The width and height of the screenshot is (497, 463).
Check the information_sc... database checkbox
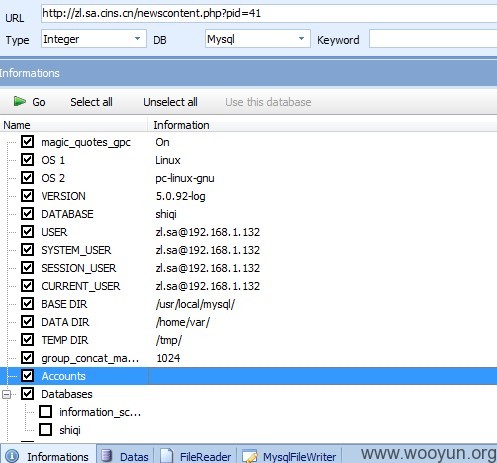pos(45,412)
